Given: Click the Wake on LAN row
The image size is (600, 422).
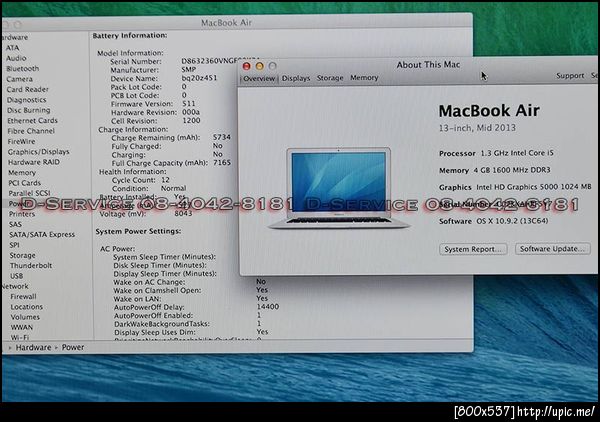Looking at the screenshot, I should point(191,298).
